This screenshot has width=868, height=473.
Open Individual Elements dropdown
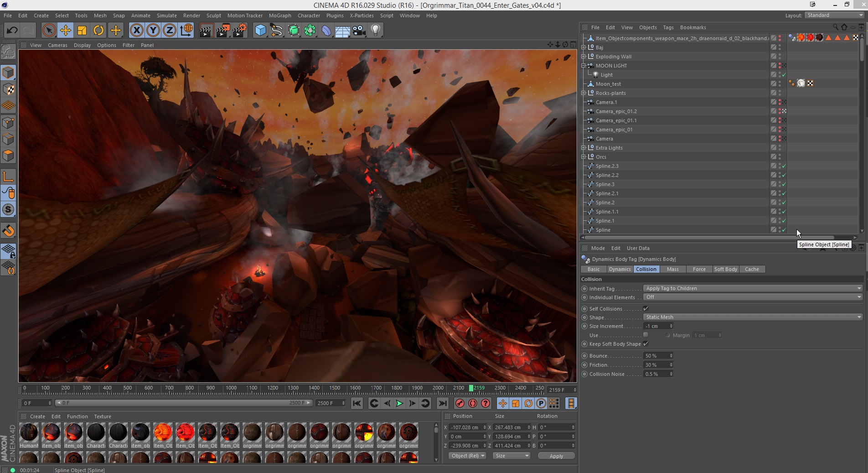753,297
